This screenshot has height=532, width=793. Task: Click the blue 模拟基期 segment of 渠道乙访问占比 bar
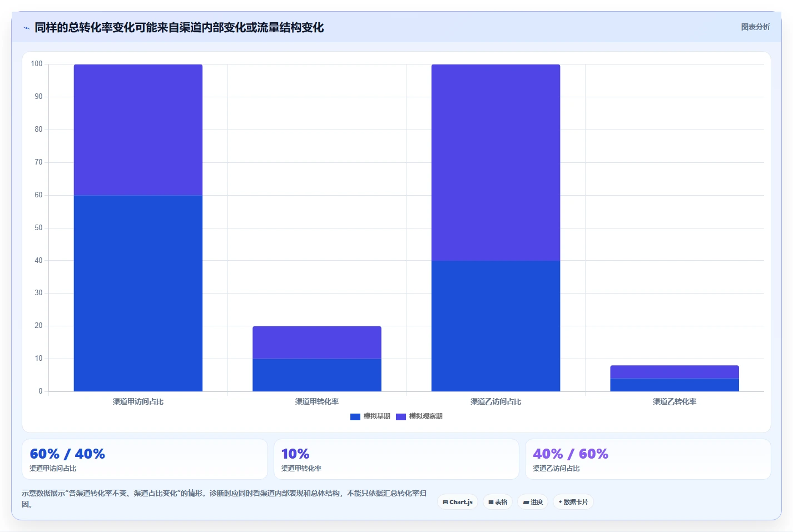495,326
